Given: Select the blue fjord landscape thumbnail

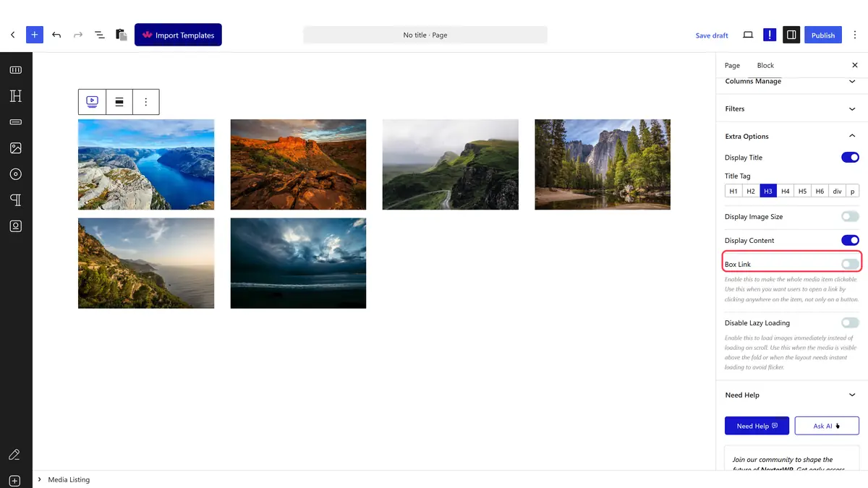Looking at the screenshot, I should pos(146,164).
